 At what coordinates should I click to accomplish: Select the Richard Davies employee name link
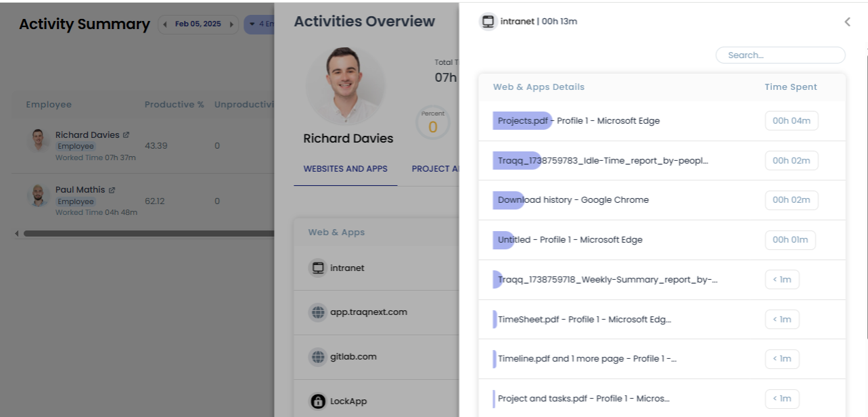pyautogui.click(x=87, y=134)
